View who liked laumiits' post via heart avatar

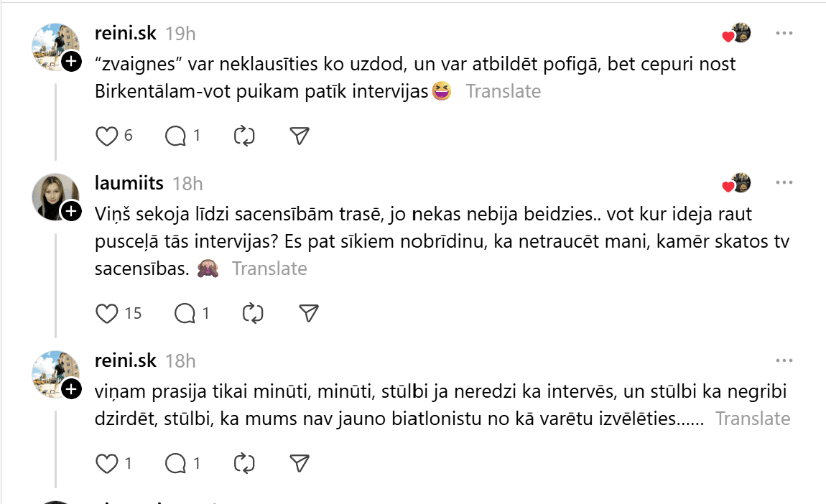point(736,184)
